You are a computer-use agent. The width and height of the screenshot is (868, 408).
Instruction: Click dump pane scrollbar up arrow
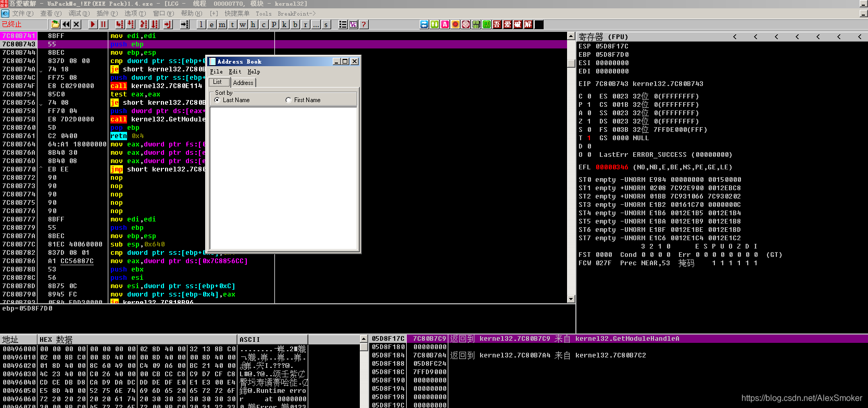(364, 339)
